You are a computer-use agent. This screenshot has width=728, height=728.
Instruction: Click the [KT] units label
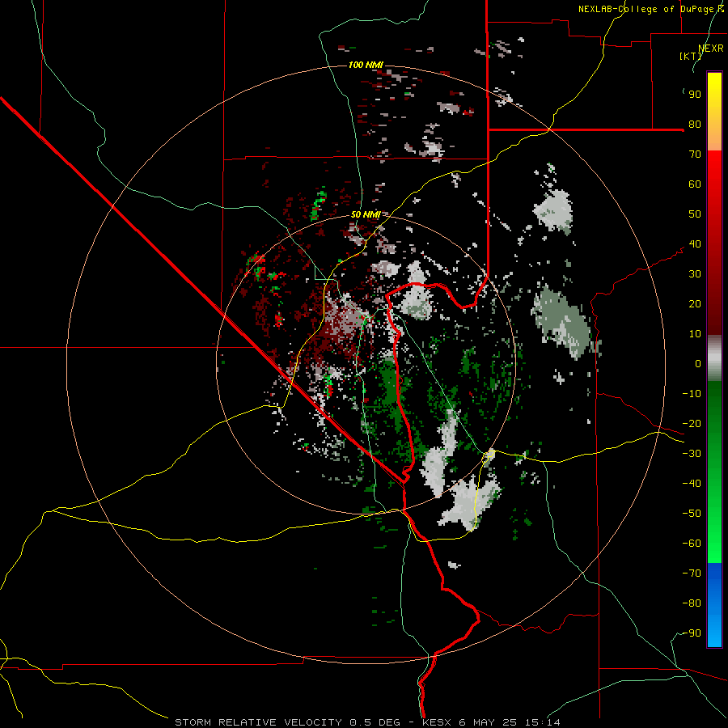tap(690, 56)
